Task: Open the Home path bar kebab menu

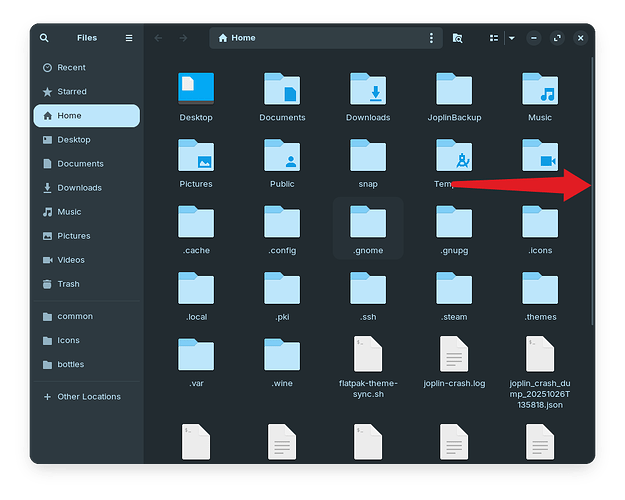Action: coord(432,38)
